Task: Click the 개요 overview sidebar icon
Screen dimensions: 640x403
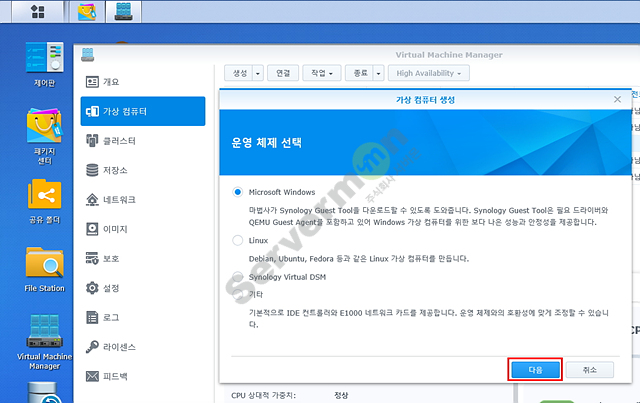Action: [x=92, y=82]
